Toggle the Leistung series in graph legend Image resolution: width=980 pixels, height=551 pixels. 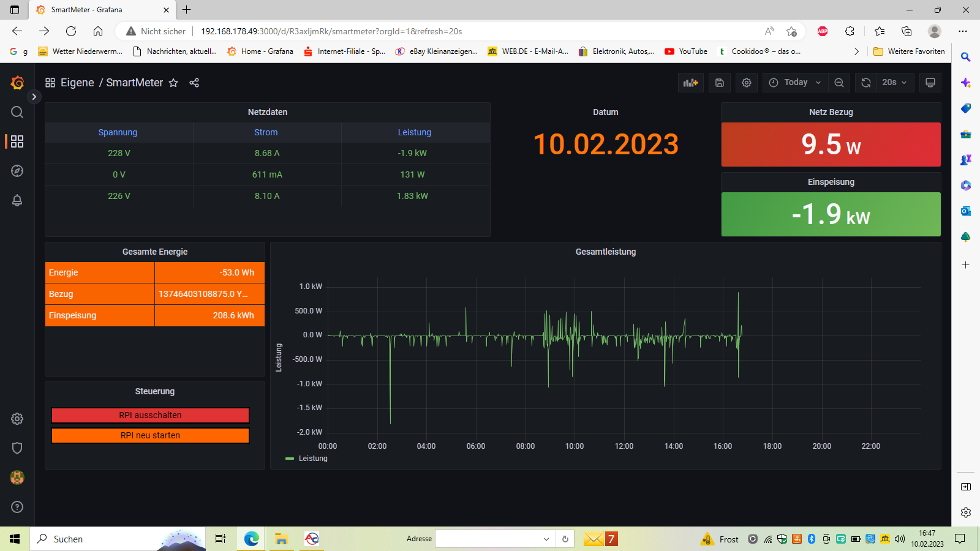click(312, 459)
